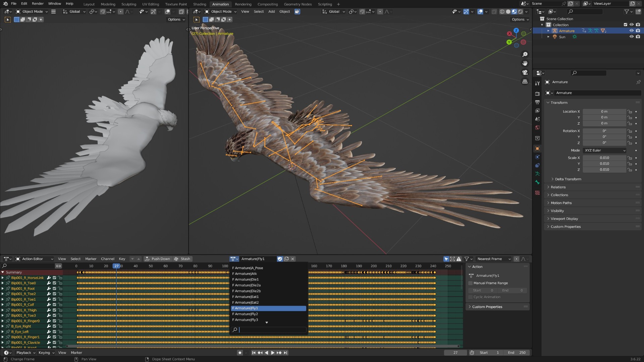The height and width of the screenshot is (362, 644).
Task: Open the Render menu
Action: coord(38,4)
